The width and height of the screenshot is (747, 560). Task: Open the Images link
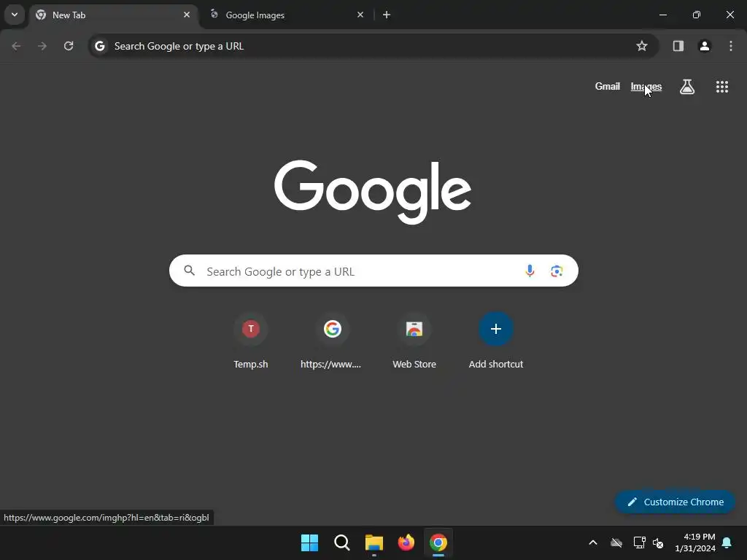coord(646,86)
